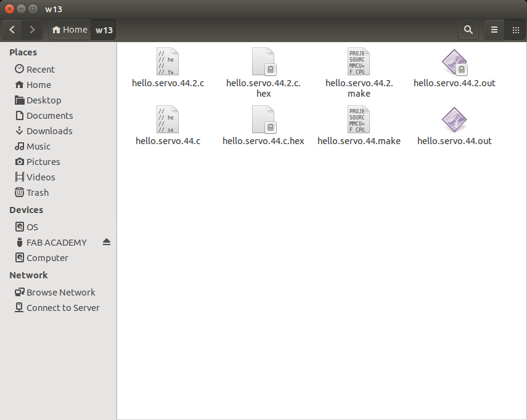Click the hello.servo.44.2.c filename label
The height and width of the screenshot is (420, 527).
[x=168, y=83]
